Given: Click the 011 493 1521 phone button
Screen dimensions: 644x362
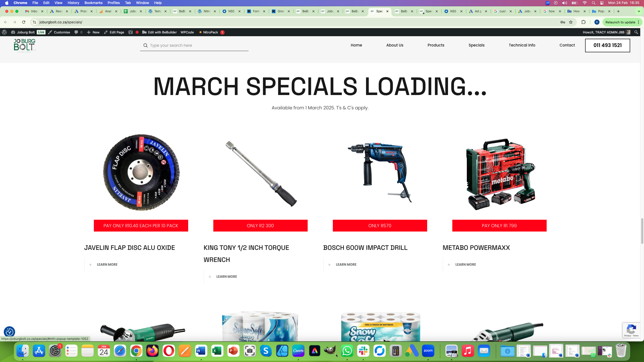Looking at the screenshot, I should click(607, 45).
